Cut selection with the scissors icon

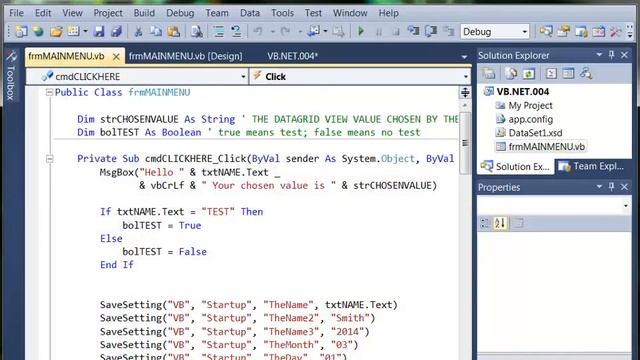pyautogui.click(x=138, y=31)
